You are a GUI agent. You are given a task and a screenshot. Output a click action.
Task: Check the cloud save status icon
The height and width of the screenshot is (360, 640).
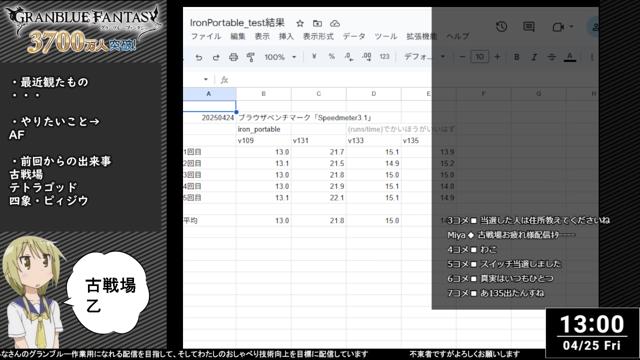[335, 23]
